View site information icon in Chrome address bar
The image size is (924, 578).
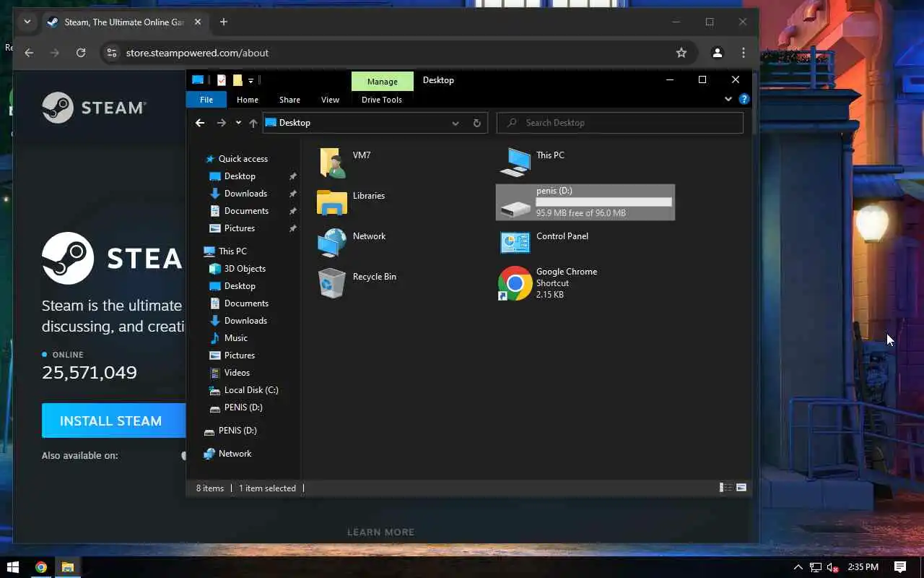[111, 53]
